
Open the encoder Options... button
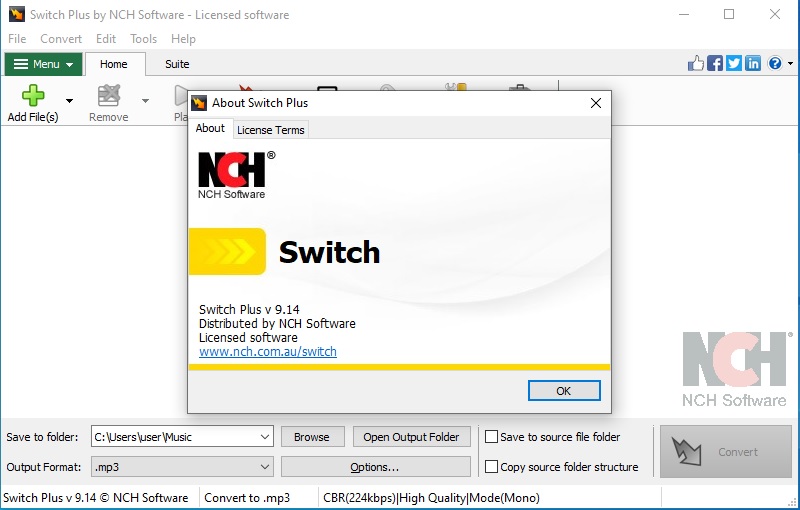[376, 467]
